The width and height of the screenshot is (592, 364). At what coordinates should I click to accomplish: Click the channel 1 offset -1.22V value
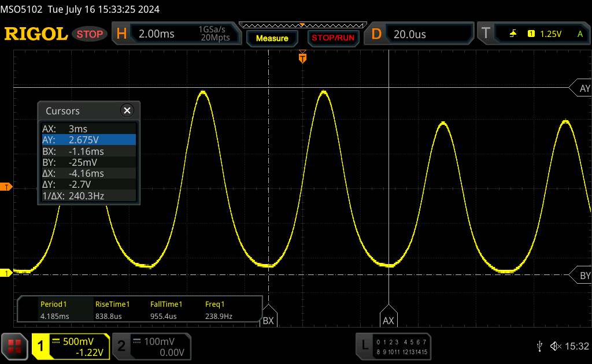click(x=90, y=352)
